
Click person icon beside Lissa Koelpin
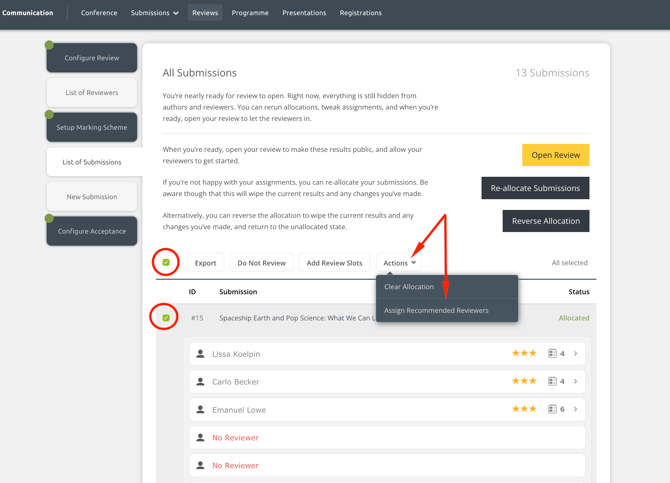[201, 354]
